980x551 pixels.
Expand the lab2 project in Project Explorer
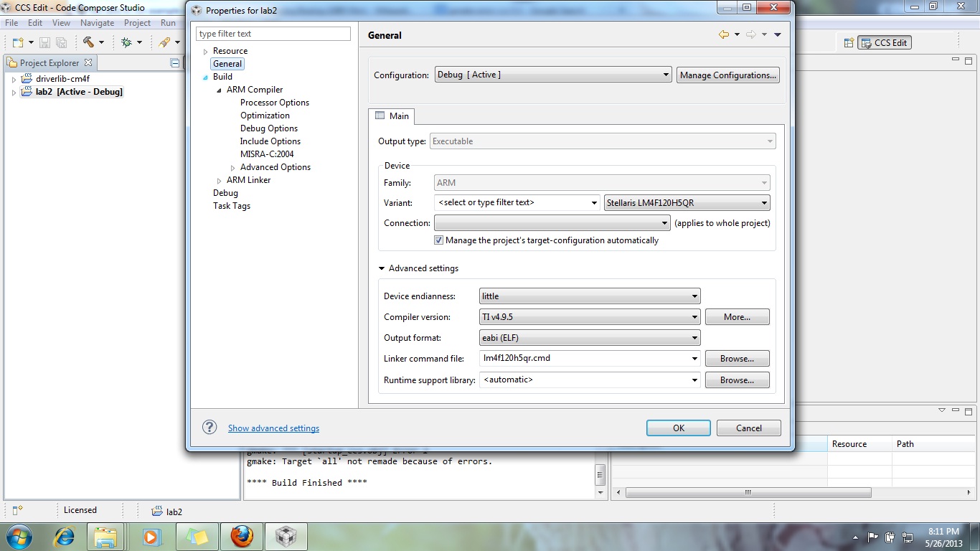(x=14, y=93)
